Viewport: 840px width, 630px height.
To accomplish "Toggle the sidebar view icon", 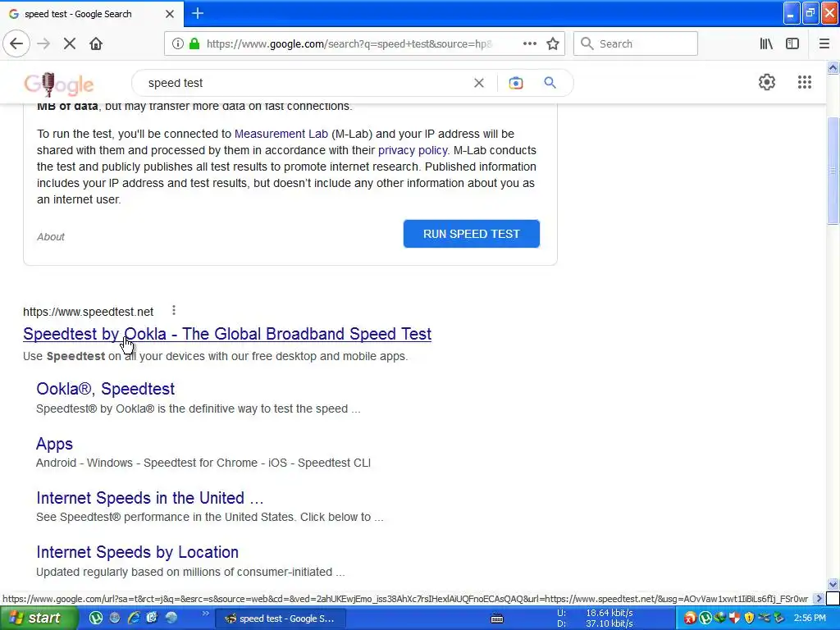I will (792, 43).
